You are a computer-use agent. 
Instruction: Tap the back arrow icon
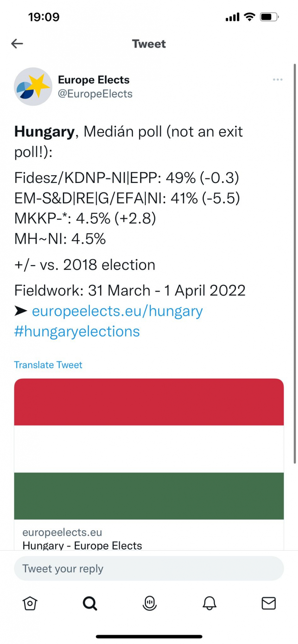point(17,43)
